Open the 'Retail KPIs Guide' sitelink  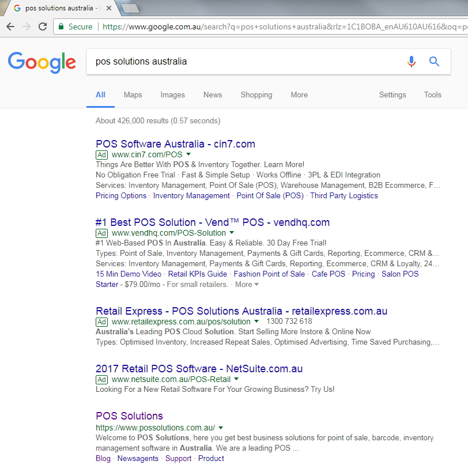[x=198, y=274]
